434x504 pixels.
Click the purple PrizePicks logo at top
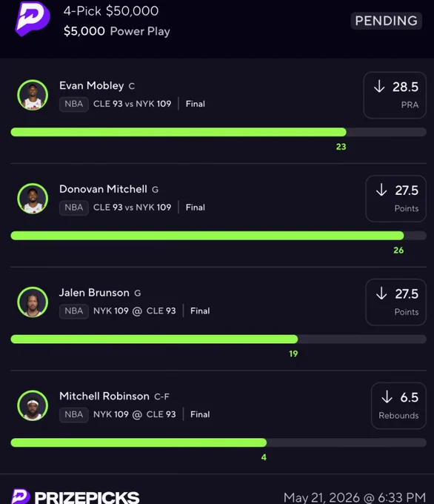click(x=33, y=19)
